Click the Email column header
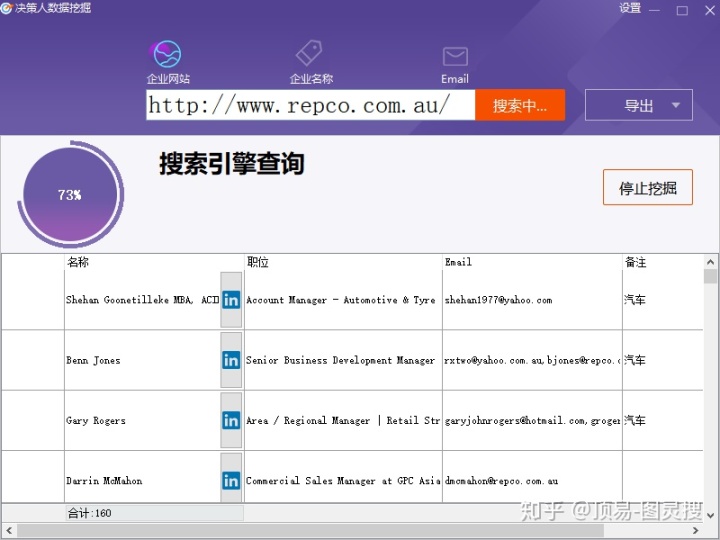This screenshot has height=540, width=720. 532,262
